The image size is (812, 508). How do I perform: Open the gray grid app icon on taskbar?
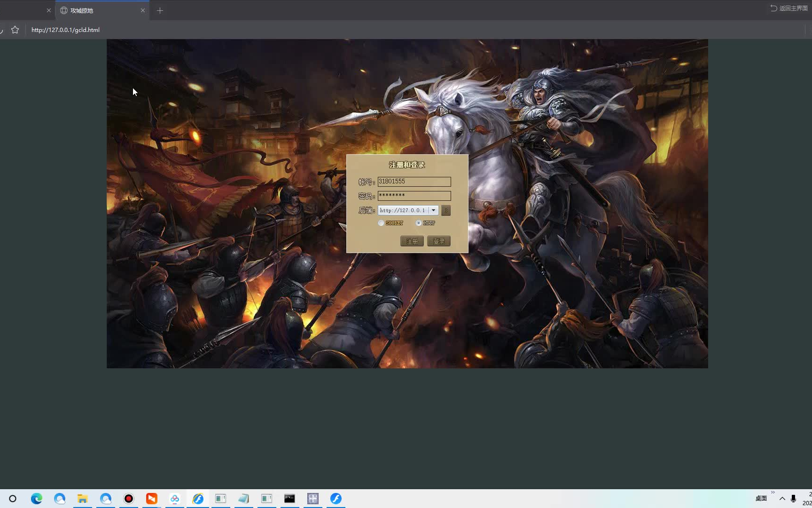point(313,499)
